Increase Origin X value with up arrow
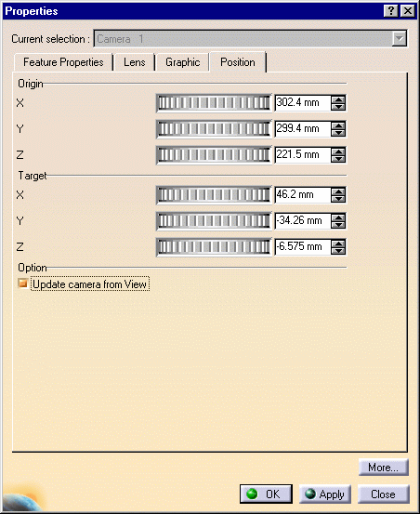This screenshot has width=420, height=514. click(x=338, y=99)
